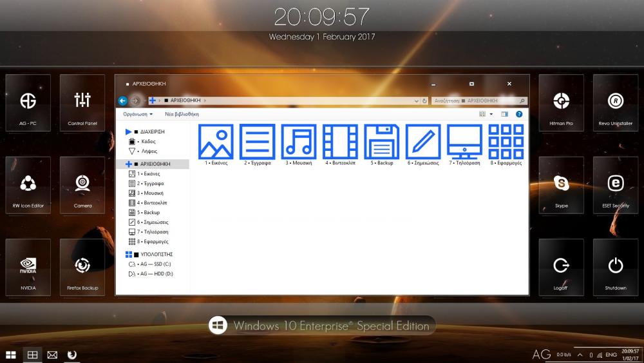Click the help question mark icon
Screen dimensions: 644x363
[x=519, y=114]
